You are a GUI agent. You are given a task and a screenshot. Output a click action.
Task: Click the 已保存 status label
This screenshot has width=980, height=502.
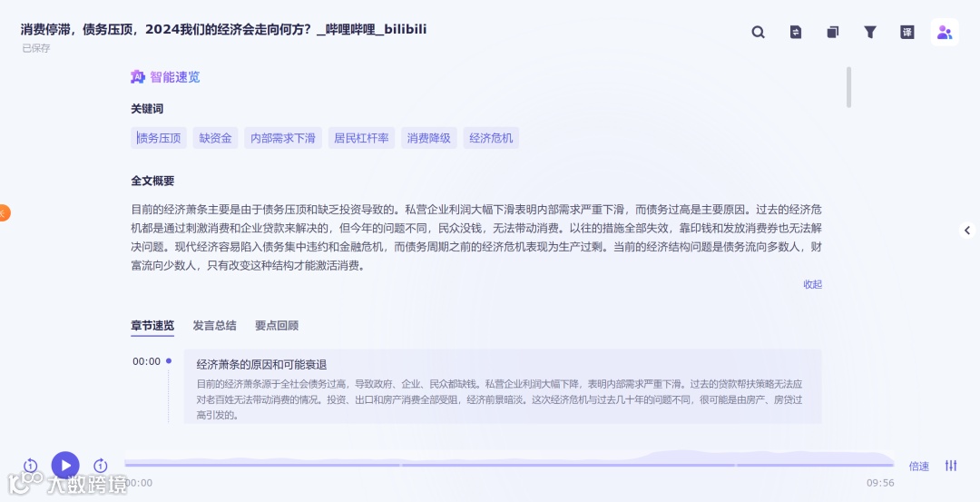click(x=36, y=48)
